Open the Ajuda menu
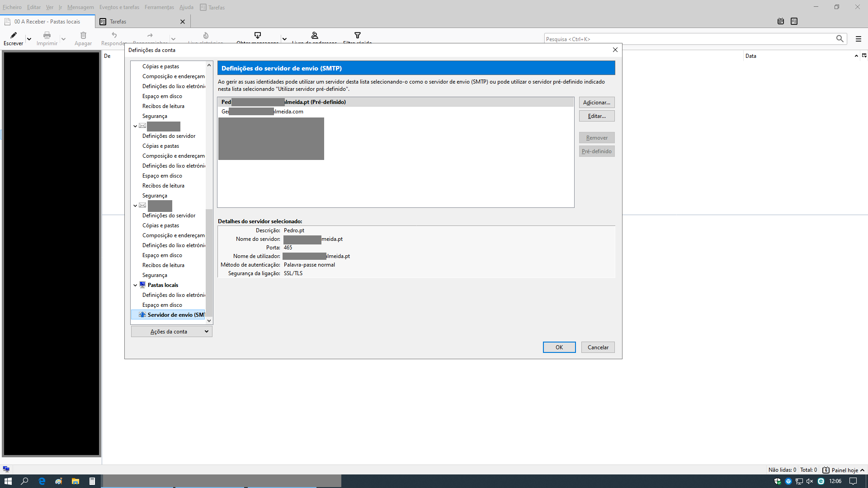 tap(186, 7)
